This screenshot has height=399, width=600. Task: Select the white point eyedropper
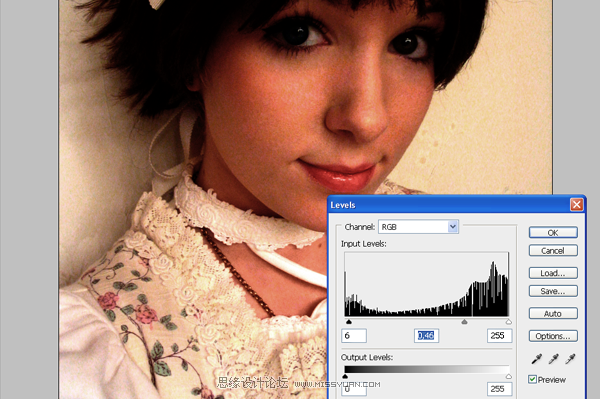pyautogui.click(x=570, y=359)
